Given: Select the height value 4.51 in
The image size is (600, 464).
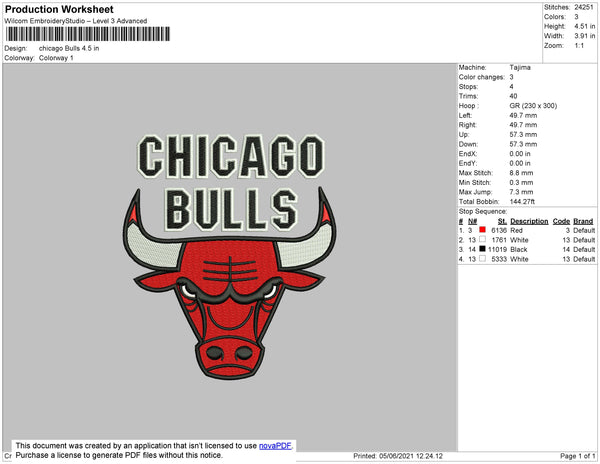Looking at the screenshot, I should (585, 26).
